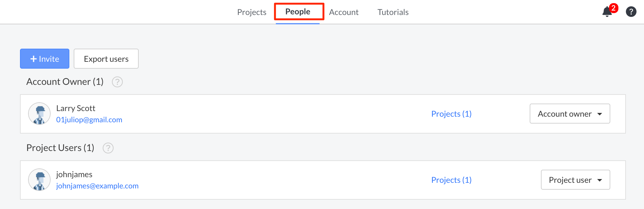The height and width of the screenshot is (209, 644).
Task: Open the Tutorials tab
Action: click(393, 12)
